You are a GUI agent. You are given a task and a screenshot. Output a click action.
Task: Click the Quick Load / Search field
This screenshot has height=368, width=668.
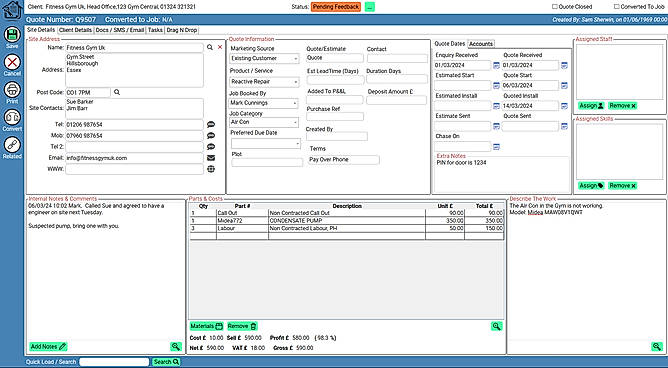tap(114, 362)
